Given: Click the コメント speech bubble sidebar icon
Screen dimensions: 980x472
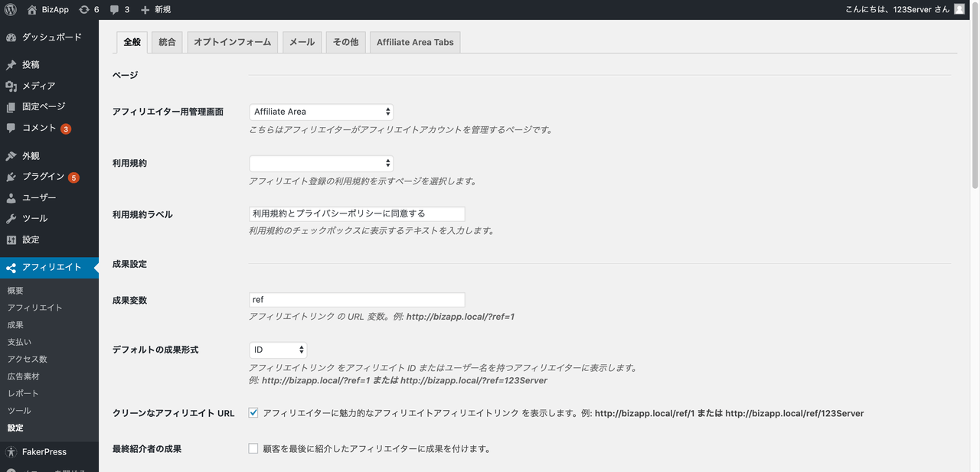Looking at the screenshot, I should pos(11,128).
